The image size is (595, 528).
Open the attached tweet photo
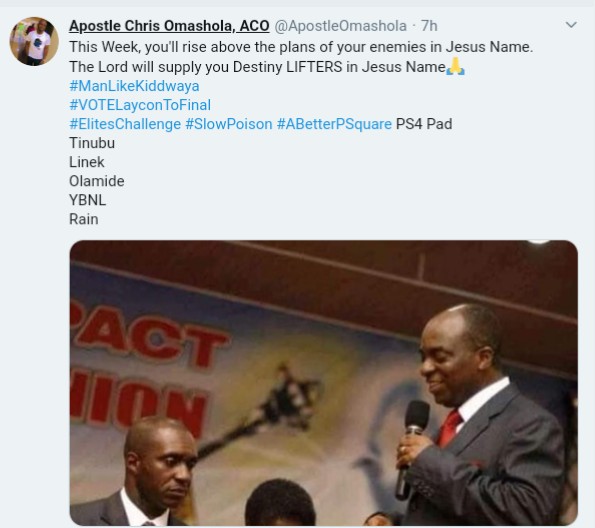tap(324, 383)
